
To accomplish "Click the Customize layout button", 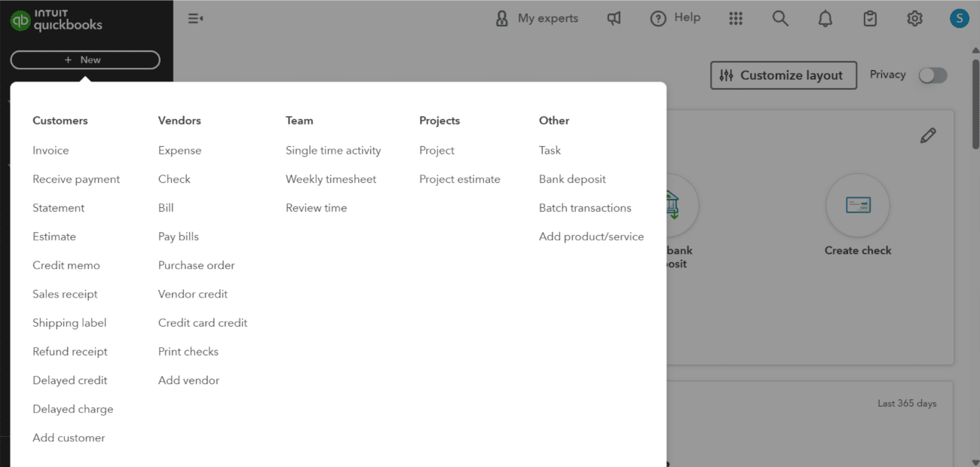I will pos(783,75).
